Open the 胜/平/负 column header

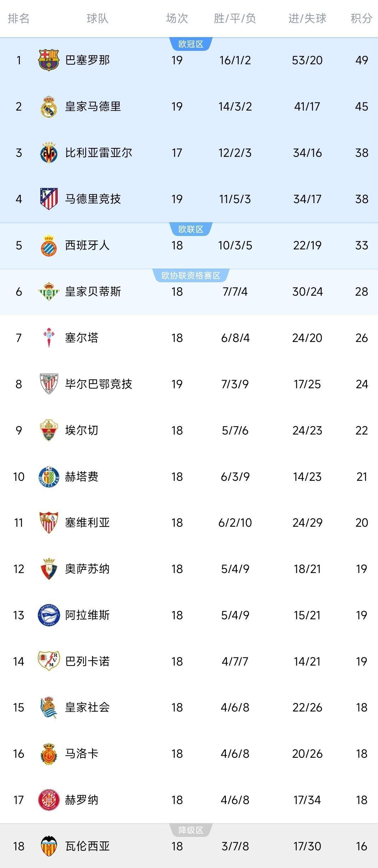[234, 19]
